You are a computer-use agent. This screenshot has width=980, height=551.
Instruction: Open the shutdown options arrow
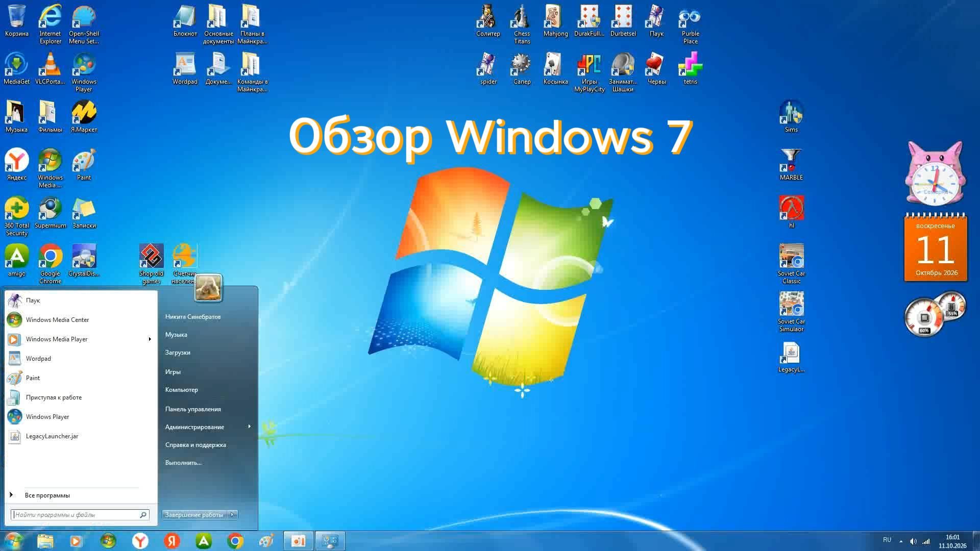coord(232,515)
